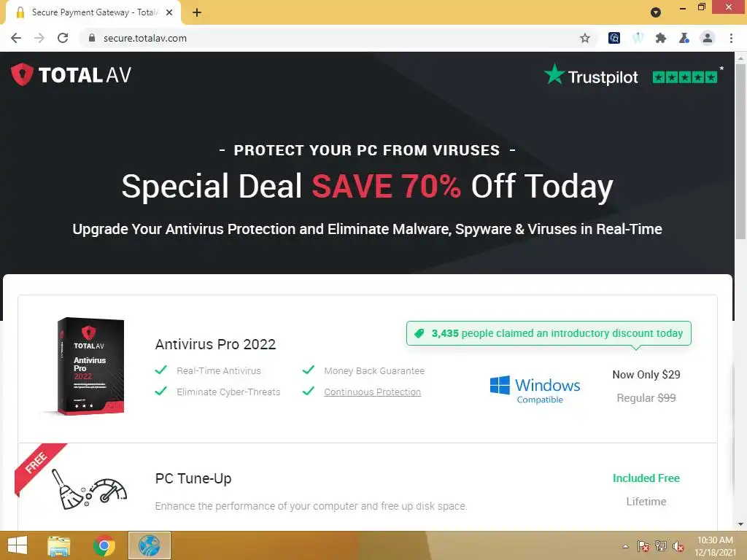Click the blue search extension icon
The height and width of the screenshot is (560, 747).
coord(614,38)
